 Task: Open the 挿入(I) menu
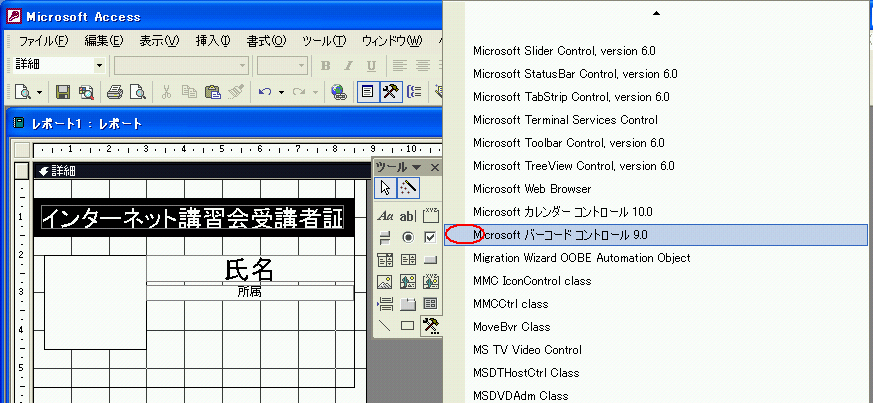(x=213, y=41)
